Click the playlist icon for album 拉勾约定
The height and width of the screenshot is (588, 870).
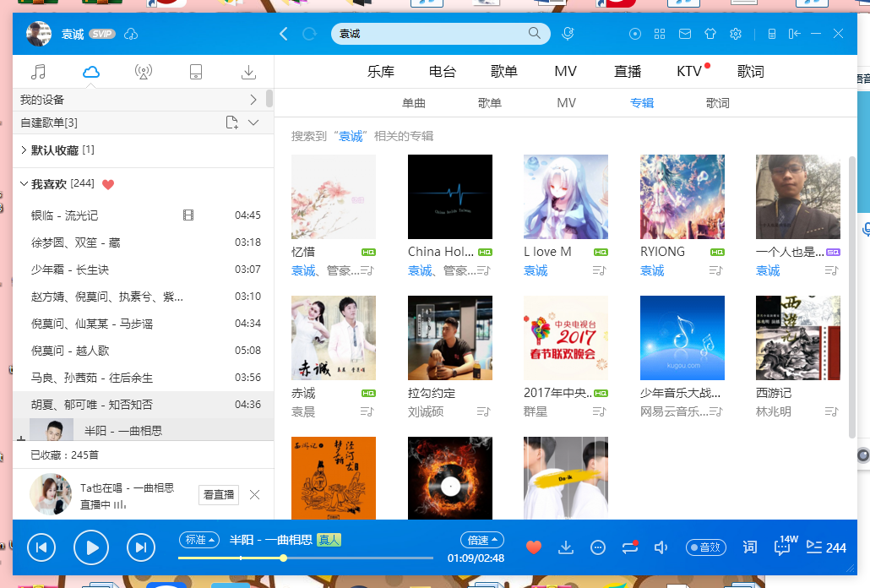click(483, 411)
